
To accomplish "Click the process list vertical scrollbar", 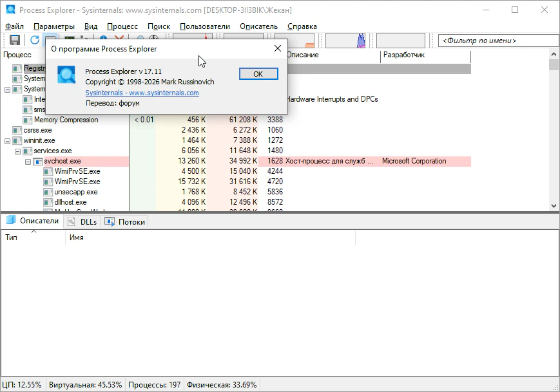I will click(x=554, y=129).
